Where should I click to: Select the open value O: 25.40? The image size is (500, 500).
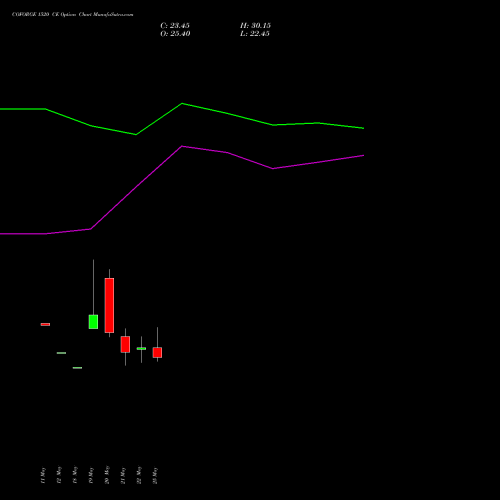[x=175, y=34]
